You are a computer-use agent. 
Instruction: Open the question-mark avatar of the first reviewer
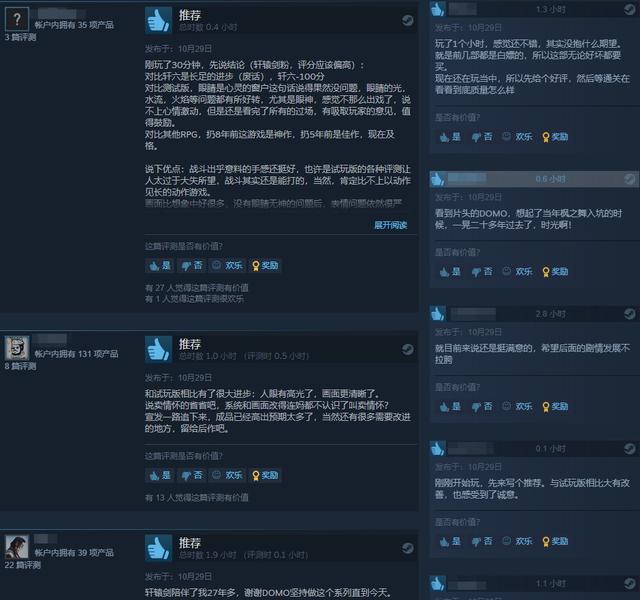(x=17, y=19)
